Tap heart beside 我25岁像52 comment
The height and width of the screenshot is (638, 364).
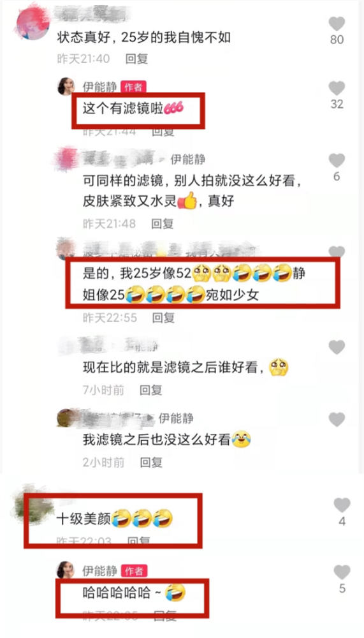337,251
